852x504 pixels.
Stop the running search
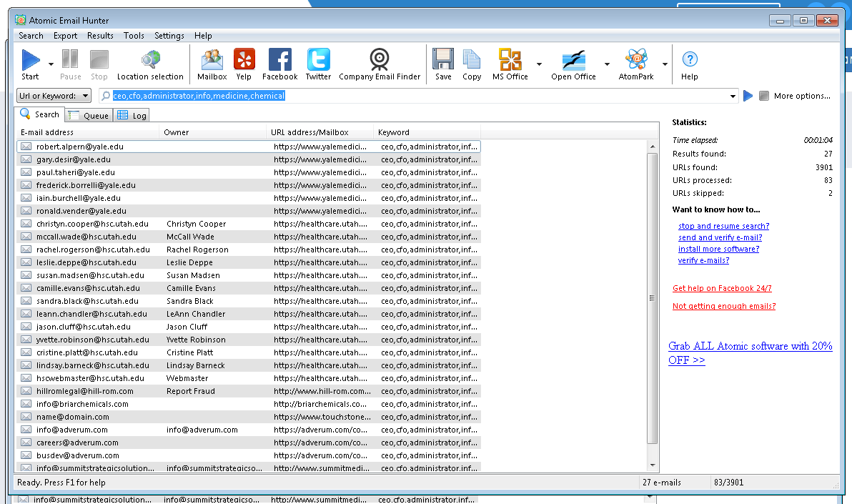[99, 64]
